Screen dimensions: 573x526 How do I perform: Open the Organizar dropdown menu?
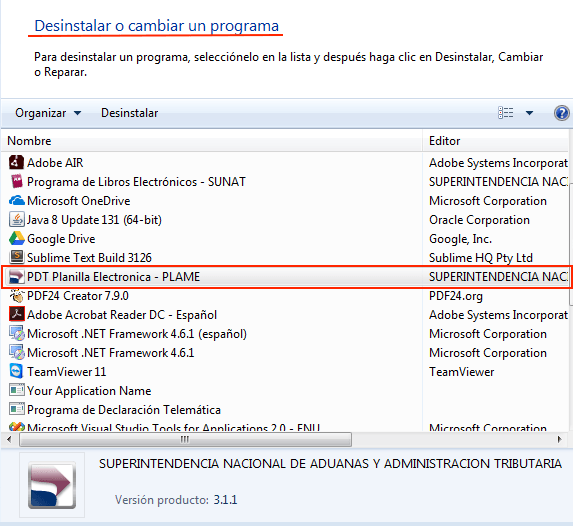[x=48, y=113]
